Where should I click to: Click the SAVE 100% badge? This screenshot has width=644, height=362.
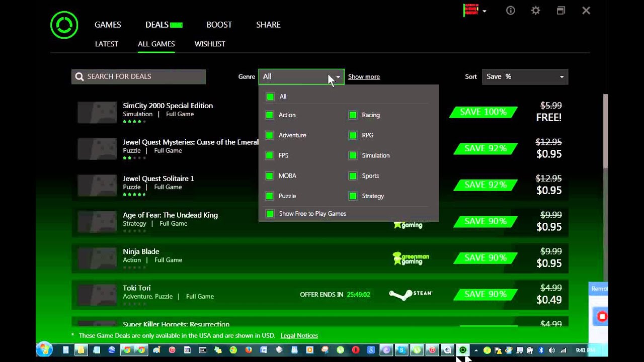[483, 112]
